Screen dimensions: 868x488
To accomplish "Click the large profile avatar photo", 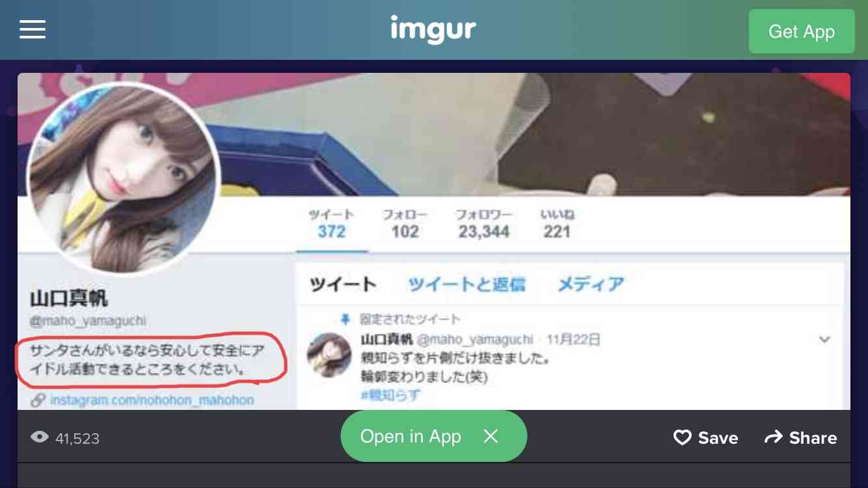I will [x=124, y=179].
